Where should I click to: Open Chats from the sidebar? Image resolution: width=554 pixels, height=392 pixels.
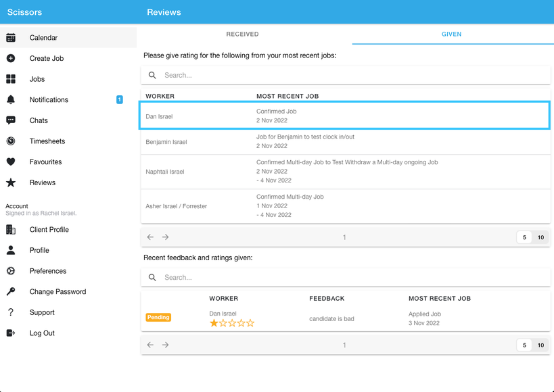tap(68, 120)
